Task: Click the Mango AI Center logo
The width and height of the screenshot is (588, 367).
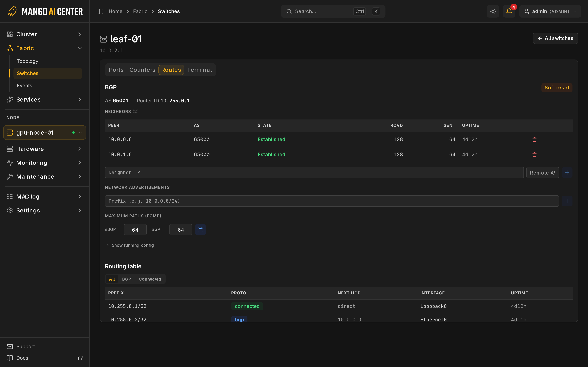Action: point(45,11)
